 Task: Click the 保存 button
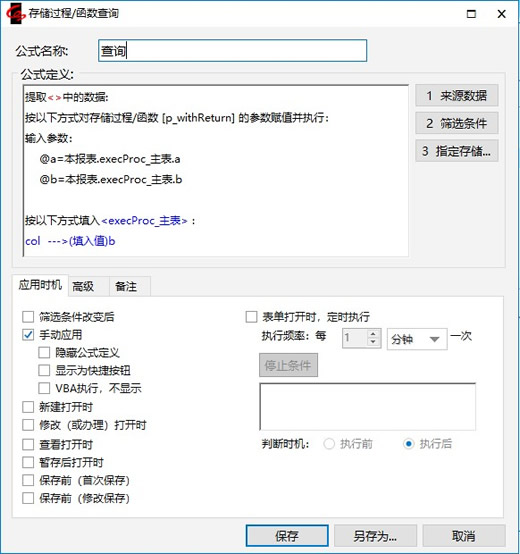coord(287,536)
